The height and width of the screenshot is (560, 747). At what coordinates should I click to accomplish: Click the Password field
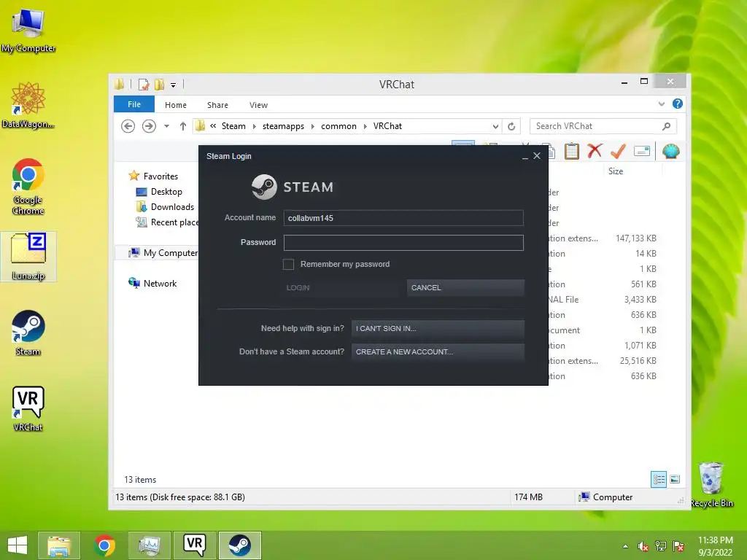click(403, 242)
